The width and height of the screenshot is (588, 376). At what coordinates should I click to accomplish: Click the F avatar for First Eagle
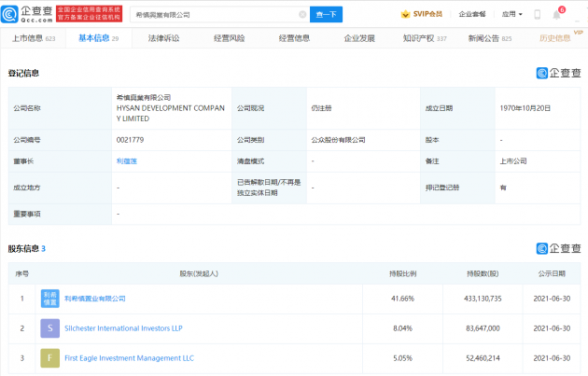pyautogui.click(x=49, y=358)
